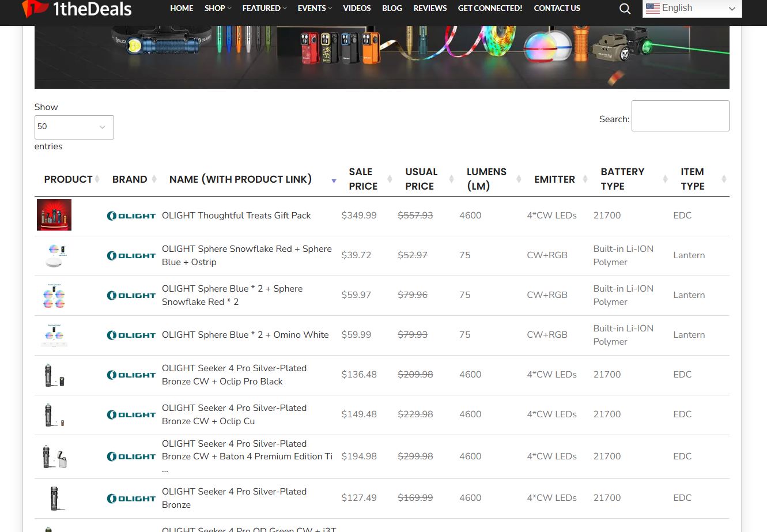Open OLIGHT Sphere Blue * 2 + Omino White link

[x=245, y=335]
